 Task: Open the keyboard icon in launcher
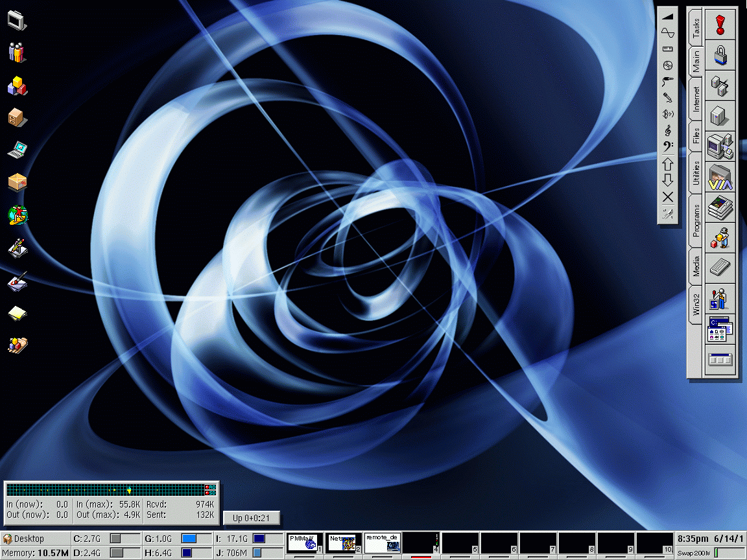720,267
